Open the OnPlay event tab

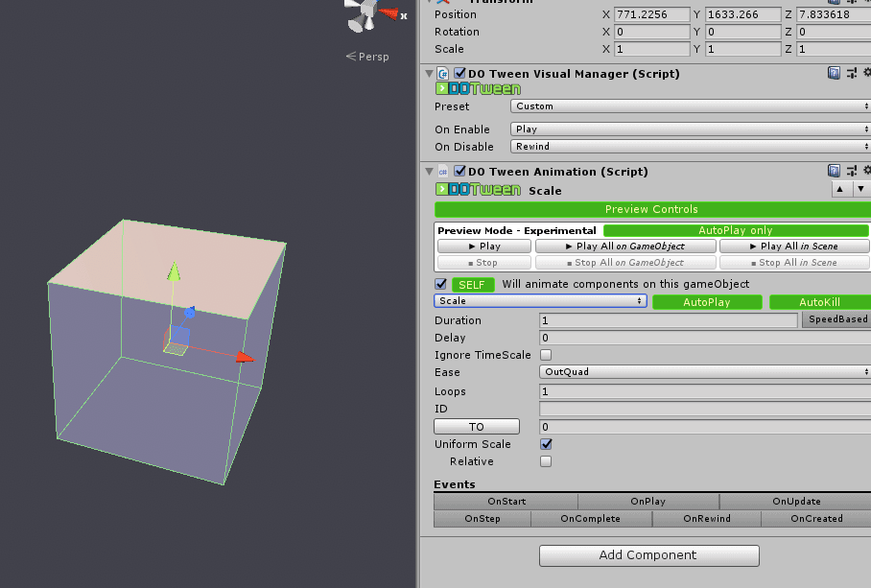pyautogui.click(x=648, y=502)
